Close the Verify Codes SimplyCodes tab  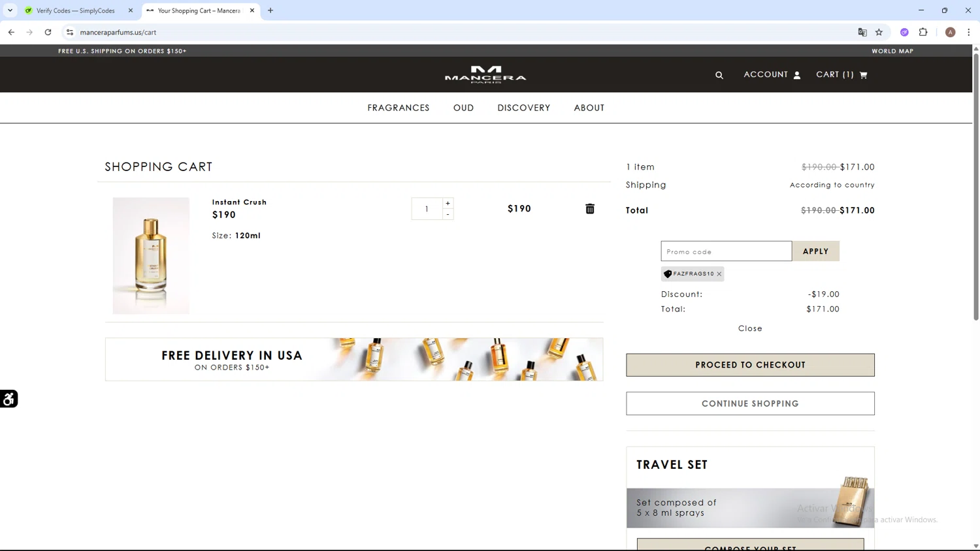[131, 10]
